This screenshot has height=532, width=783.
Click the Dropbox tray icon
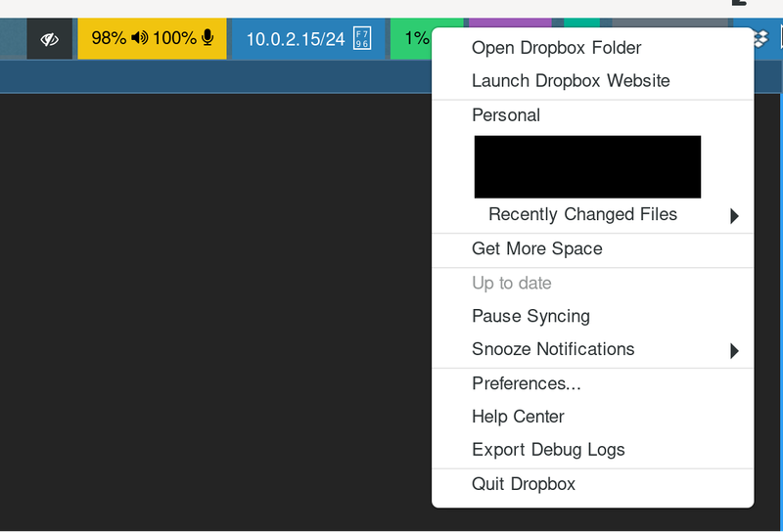coord(760,39)
